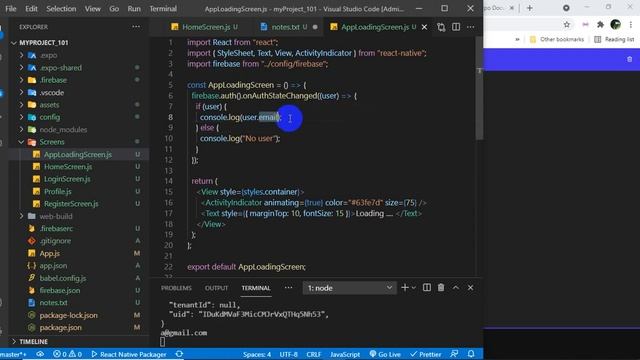
Task: Click the feedback icon in status bar
Action: click(x=454, y=354)
